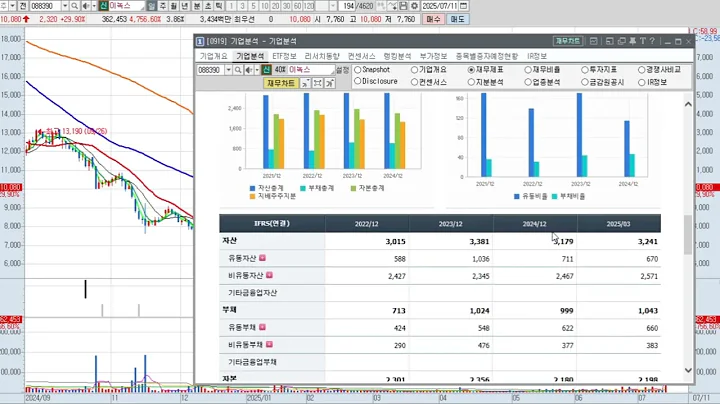720x404 pixels.
Task: Open the 컨센서스 tab
Action: click(361, 56)
